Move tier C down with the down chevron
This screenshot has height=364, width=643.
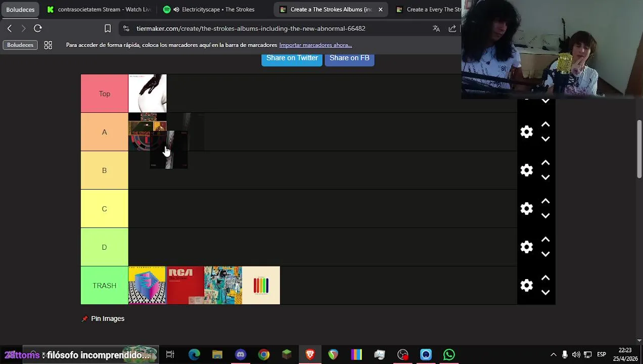[545, 216]
